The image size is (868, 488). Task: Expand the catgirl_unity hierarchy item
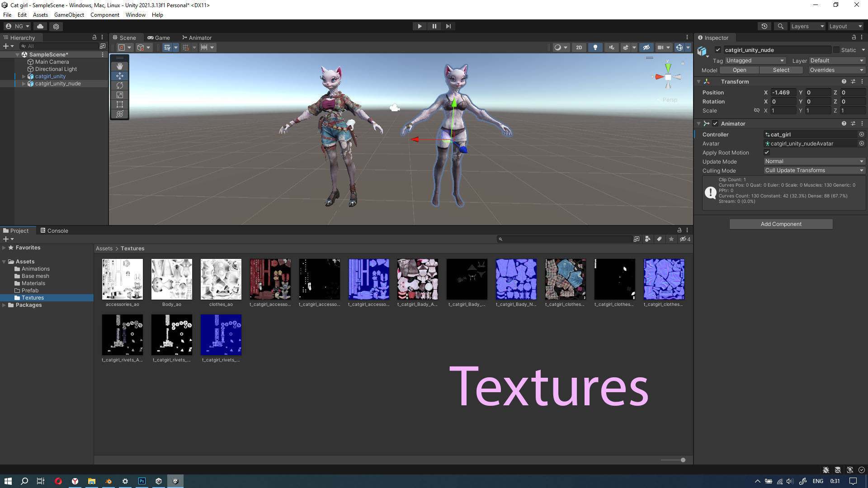click(24, 76)
